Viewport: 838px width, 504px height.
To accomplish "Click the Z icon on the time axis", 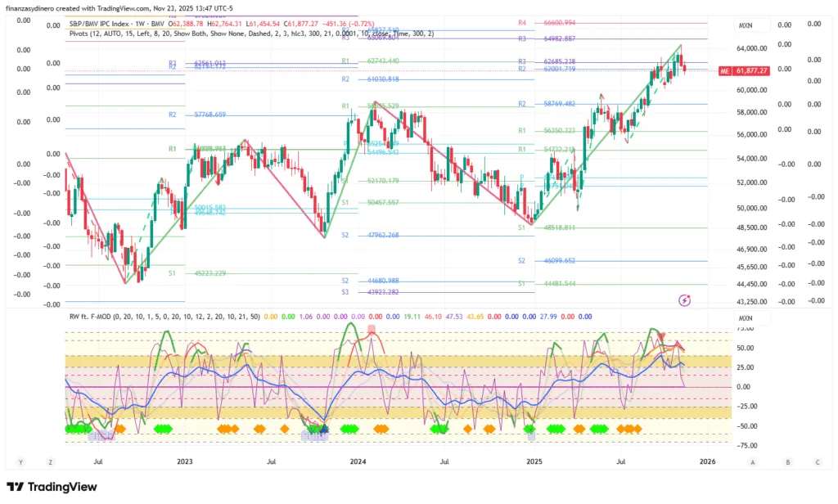I will coord(50,461).
